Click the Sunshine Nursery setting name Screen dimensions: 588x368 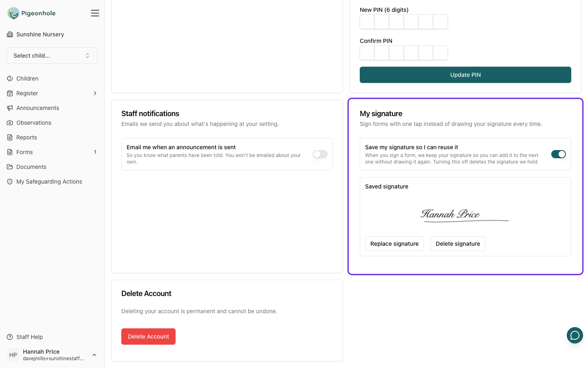tap(40, 34)
